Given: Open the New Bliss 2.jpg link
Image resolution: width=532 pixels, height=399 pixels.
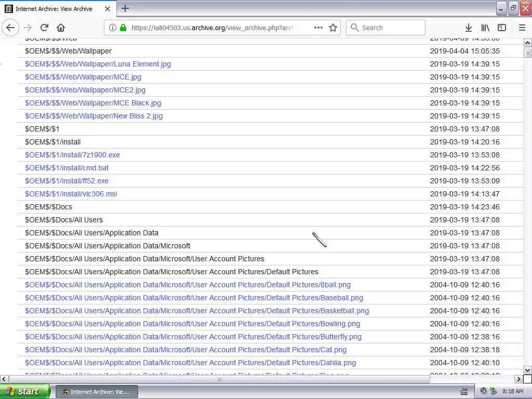Looking at the screenshot, I should [x=94, y=116].
